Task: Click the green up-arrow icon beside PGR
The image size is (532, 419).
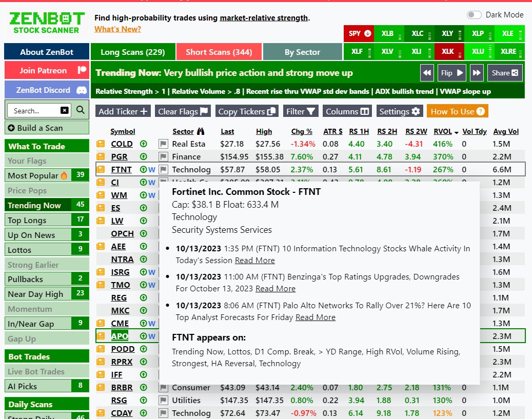Action: click(x=144, y=156)
